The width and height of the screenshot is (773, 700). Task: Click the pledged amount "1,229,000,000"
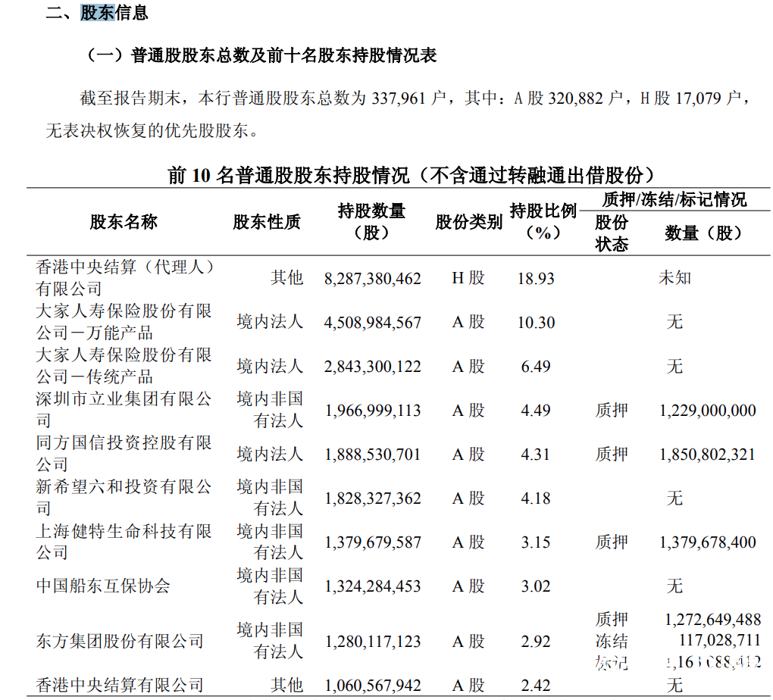coord(708,411)
